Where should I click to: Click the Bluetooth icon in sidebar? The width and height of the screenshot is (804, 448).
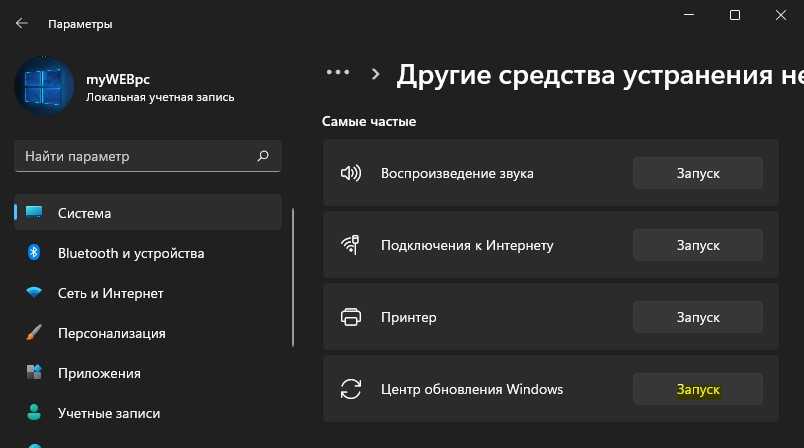point(34,252)
